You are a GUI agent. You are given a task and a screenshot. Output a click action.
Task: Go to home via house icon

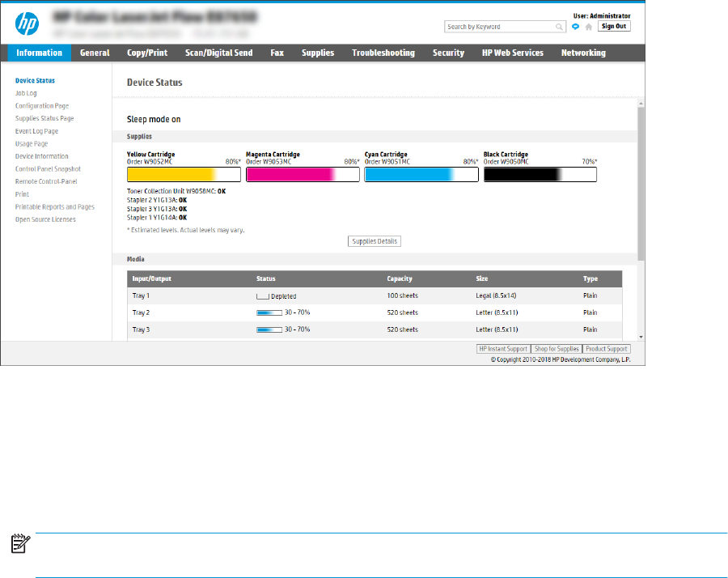coord(589,27)
